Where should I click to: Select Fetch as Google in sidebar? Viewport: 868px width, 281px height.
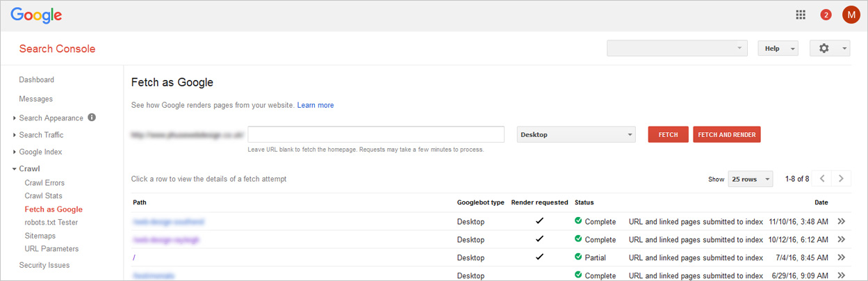(54, 209)
